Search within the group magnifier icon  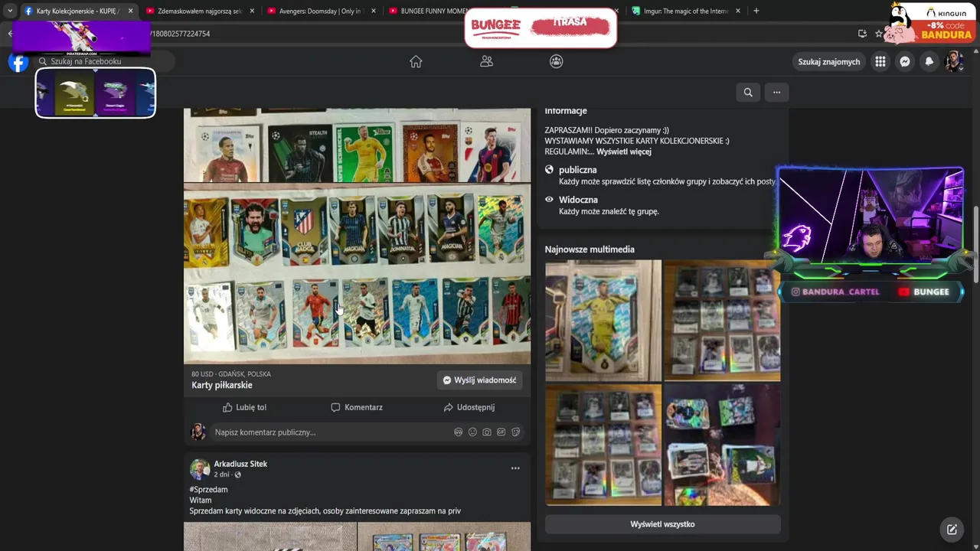tap(748, 93)
